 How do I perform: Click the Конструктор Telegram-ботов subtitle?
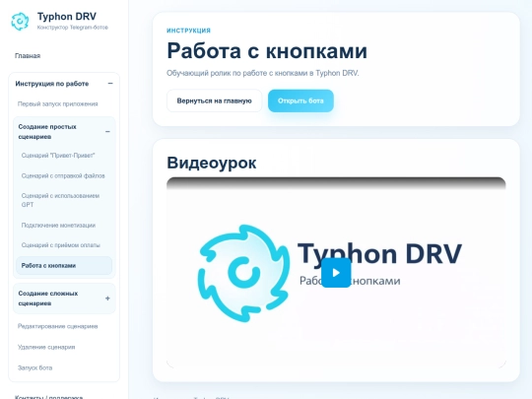(x=73, y=28)
